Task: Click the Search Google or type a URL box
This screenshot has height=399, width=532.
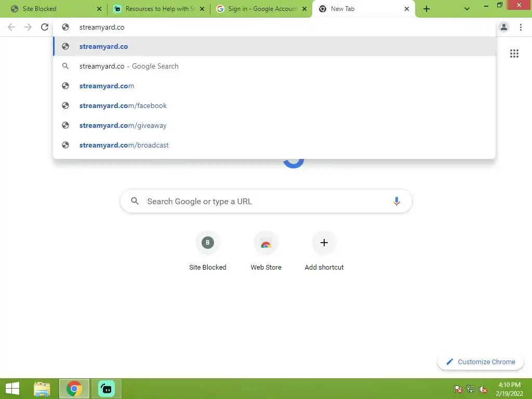Action: coord(266,201)
